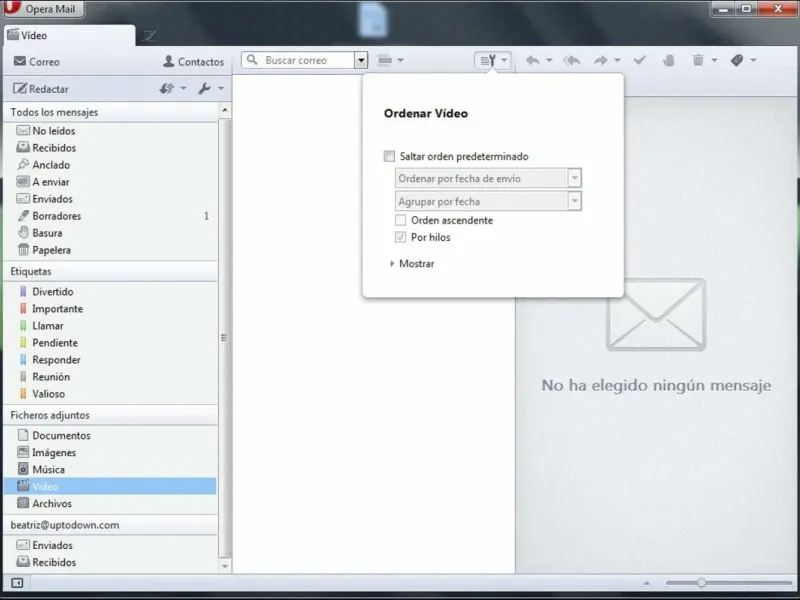Expand the Mostrar section
800x600 pixels.
click(412, 264)
